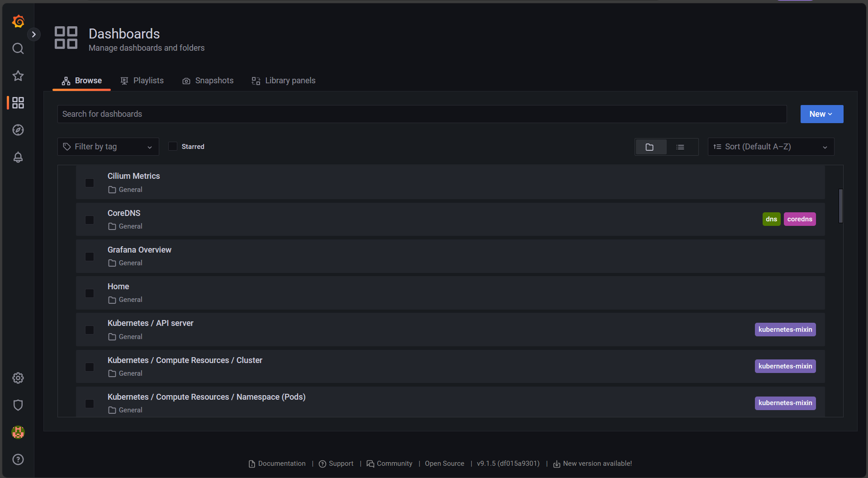Open the Sort order dropdown

pyautogui.click(x=770, y=146)
